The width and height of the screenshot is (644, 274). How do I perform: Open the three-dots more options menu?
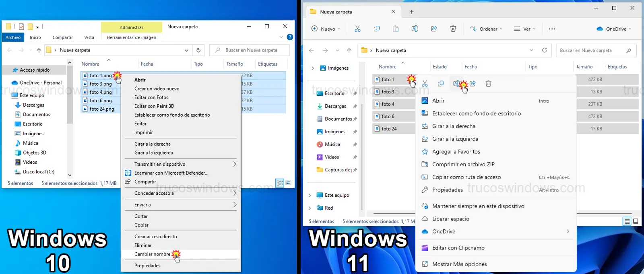click(x=552, y=29)
